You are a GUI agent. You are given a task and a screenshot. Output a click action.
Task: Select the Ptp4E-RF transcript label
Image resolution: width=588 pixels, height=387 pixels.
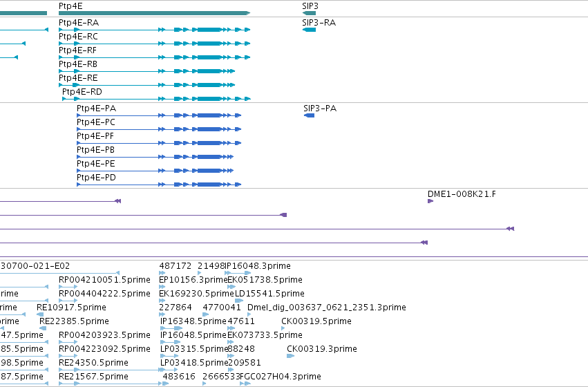(x=77, y=50)
